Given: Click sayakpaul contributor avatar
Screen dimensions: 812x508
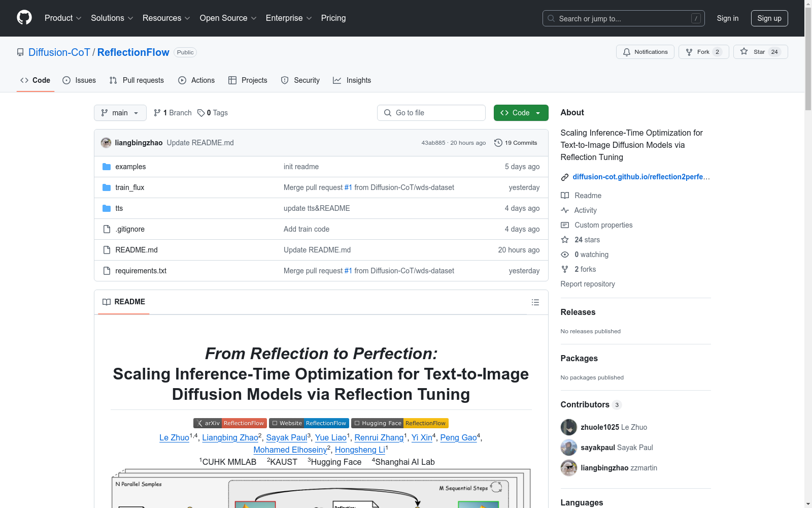Looking at the screenshot, I should tap(569, 448).
